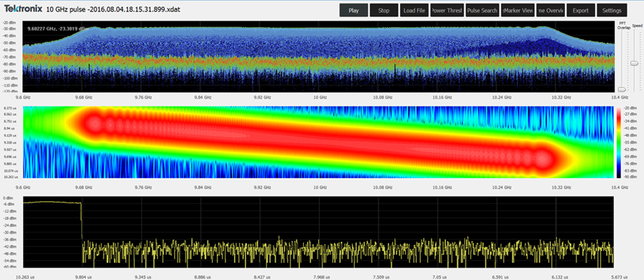Show the Time Overview
The image size is (644, 280).
(551, 10)
